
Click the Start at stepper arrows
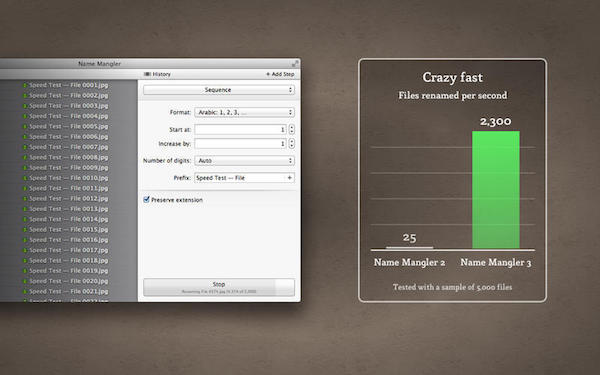[292, 129]
